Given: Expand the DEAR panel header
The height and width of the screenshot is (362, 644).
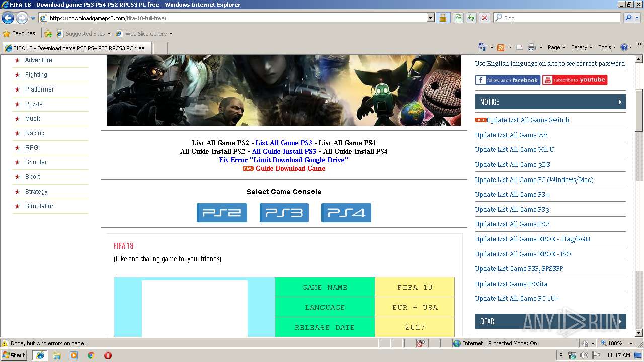Looking at the screenshot, I should point(550,321).
